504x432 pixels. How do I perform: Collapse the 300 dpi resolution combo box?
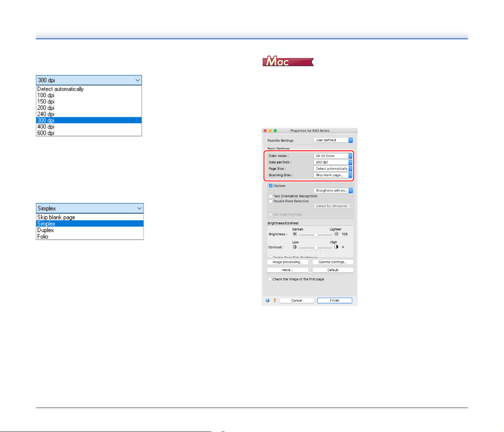(89, 80)
